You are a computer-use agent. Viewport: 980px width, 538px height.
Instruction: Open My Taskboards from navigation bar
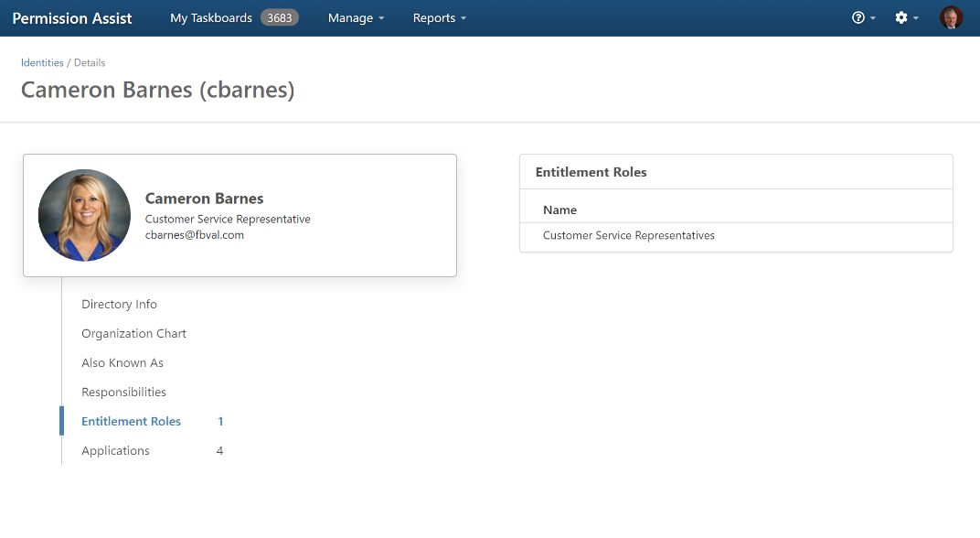coord(211,18)
